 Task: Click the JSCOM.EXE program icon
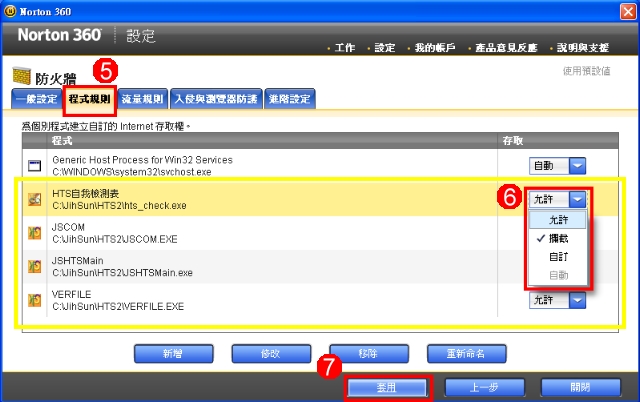click(34, 233)
